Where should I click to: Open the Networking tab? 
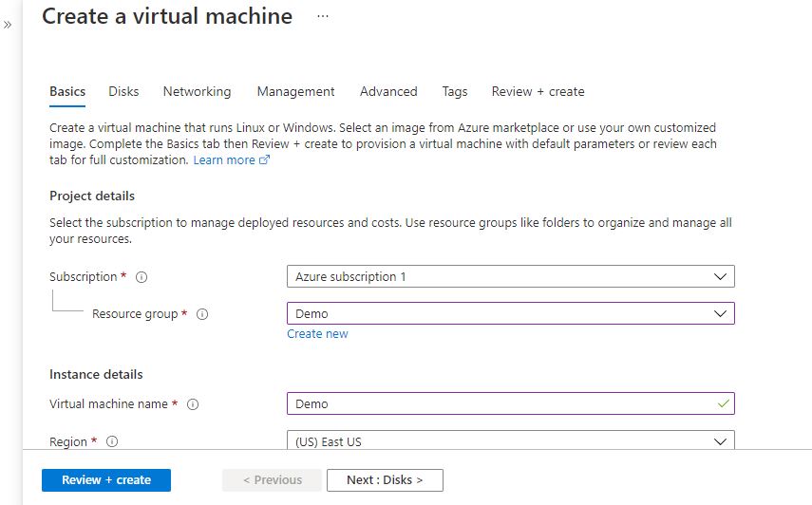pyautogui.click(x=197, y=92)
